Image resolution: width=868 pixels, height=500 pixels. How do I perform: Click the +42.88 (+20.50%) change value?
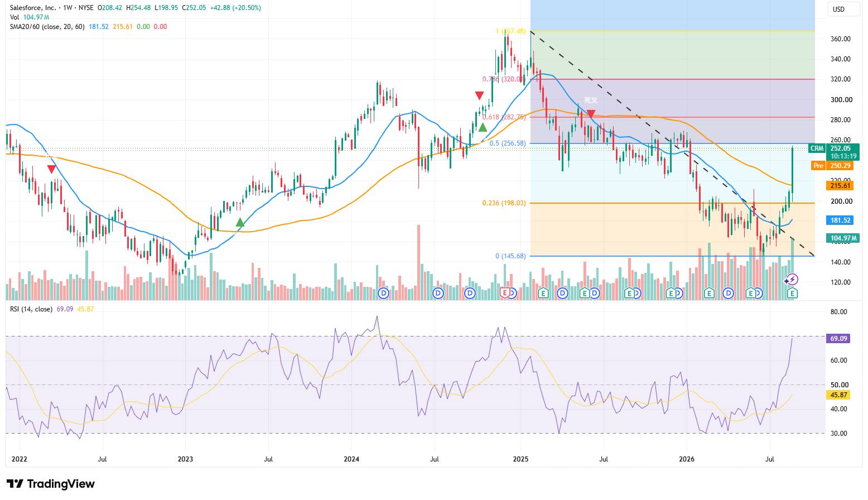[x=235, y=8]
